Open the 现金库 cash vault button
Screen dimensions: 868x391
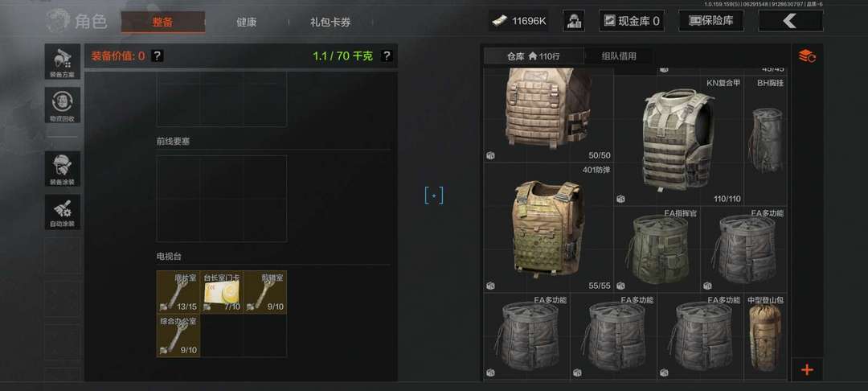[x=632, y=21]
